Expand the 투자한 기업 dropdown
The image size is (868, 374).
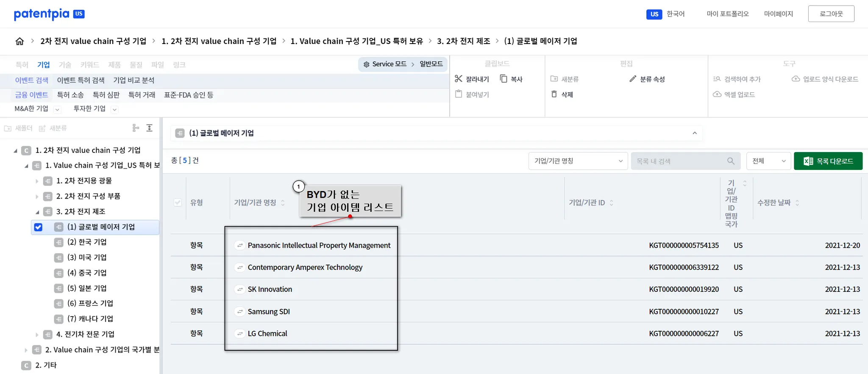(x=114, y=109)
